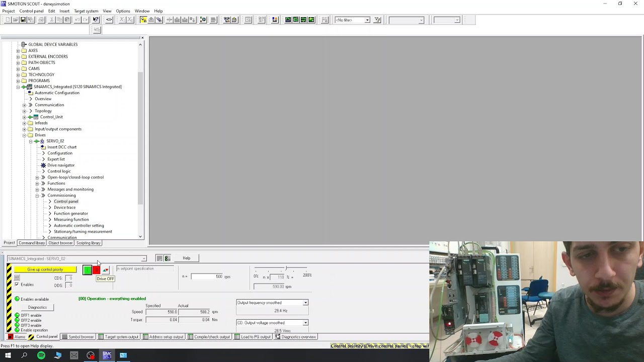
Task: Open the Project menu
Action: pyautogui.click(x=9, y=11)
